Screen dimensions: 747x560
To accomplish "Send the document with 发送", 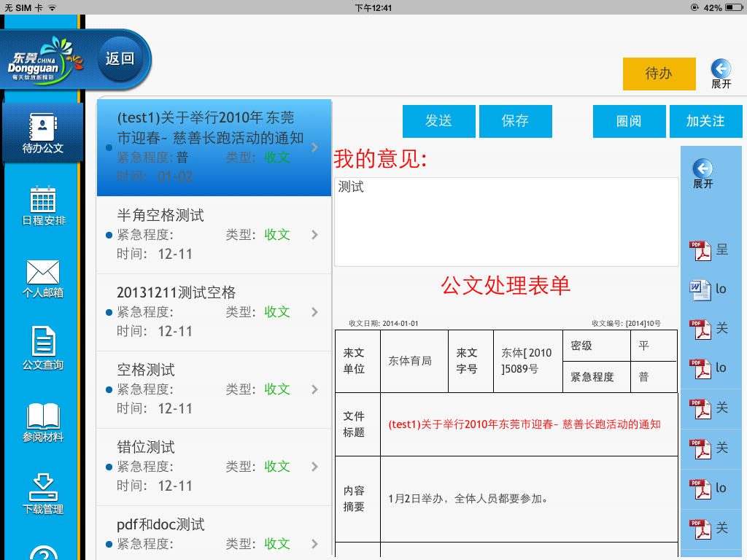I will [438, 121].
